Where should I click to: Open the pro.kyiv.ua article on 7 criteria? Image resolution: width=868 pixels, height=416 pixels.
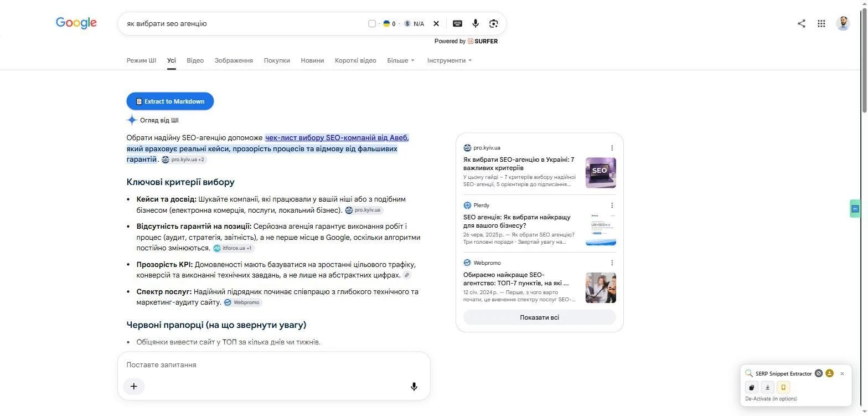pos(519,164)
